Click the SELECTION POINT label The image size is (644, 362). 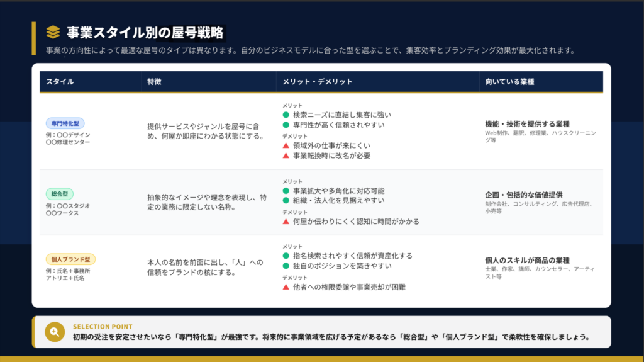click(103, 327)
